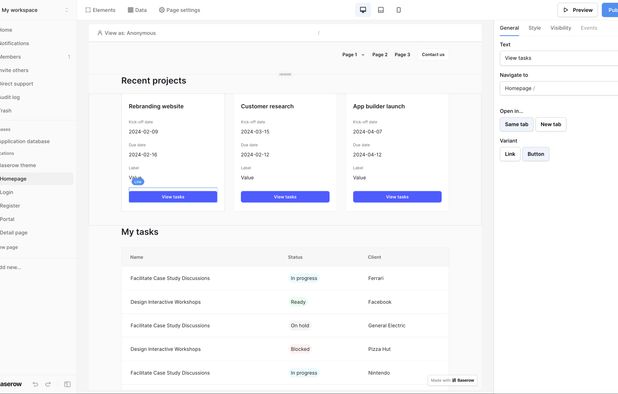Click the Status column header
Screen dimensions: 618x394
pos(295,257)
